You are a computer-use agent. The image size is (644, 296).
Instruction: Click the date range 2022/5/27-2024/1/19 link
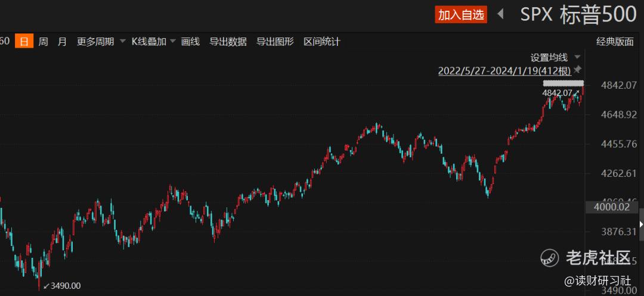(x=504, y=70)
